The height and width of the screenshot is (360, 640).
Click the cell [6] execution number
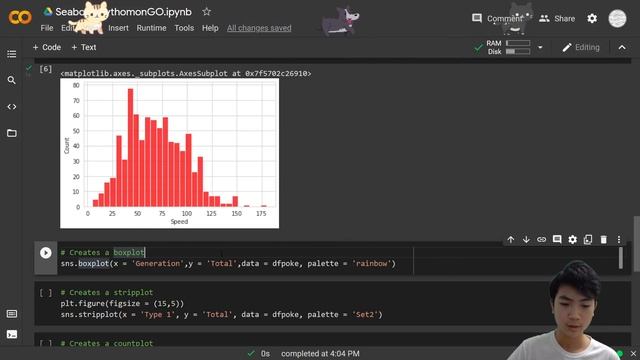[46, 69]
